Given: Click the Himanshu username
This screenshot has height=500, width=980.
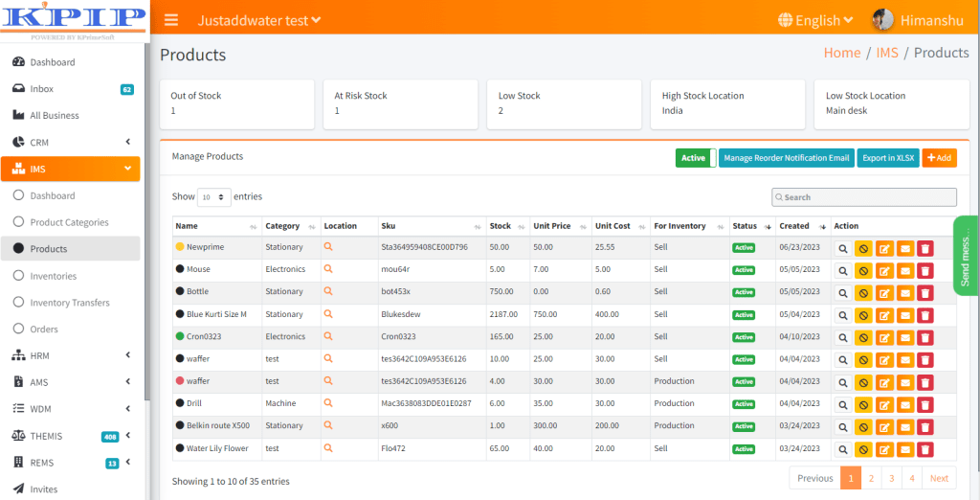Looking at the screenshot, I should pyautogui.click(x=932, y=20).
